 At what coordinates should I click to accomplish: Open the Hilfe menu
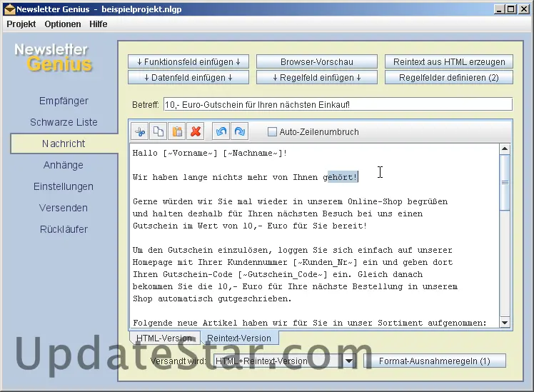(x=98, y=24)
